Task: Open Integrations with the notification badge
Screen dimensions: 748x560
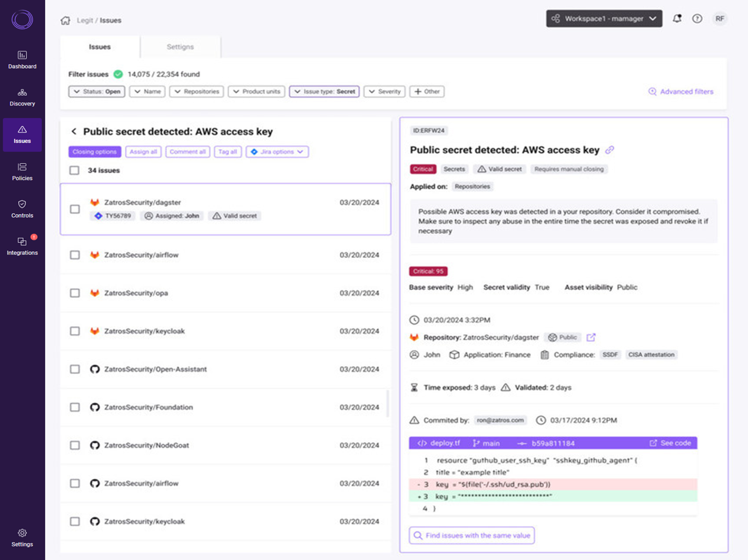Action: (22, 246)
